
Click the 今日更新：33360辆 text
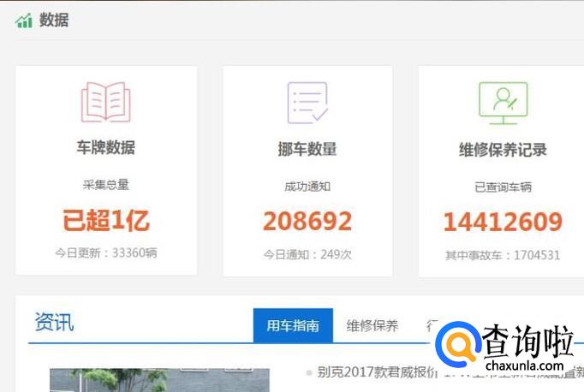pos(106,253)
